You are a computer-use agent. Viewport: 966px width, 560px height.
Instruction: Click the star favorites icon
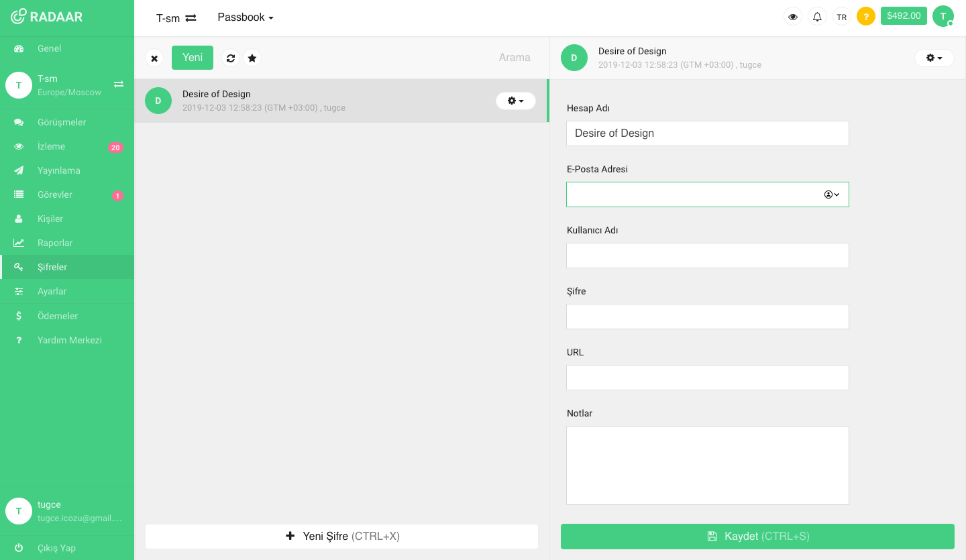tap(252, 58)
